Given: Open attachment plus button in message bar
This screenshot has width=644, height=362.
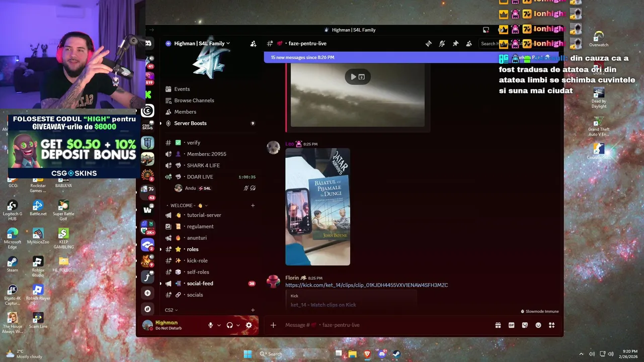Looking at the screenshot, I should [x=273, y=325].
